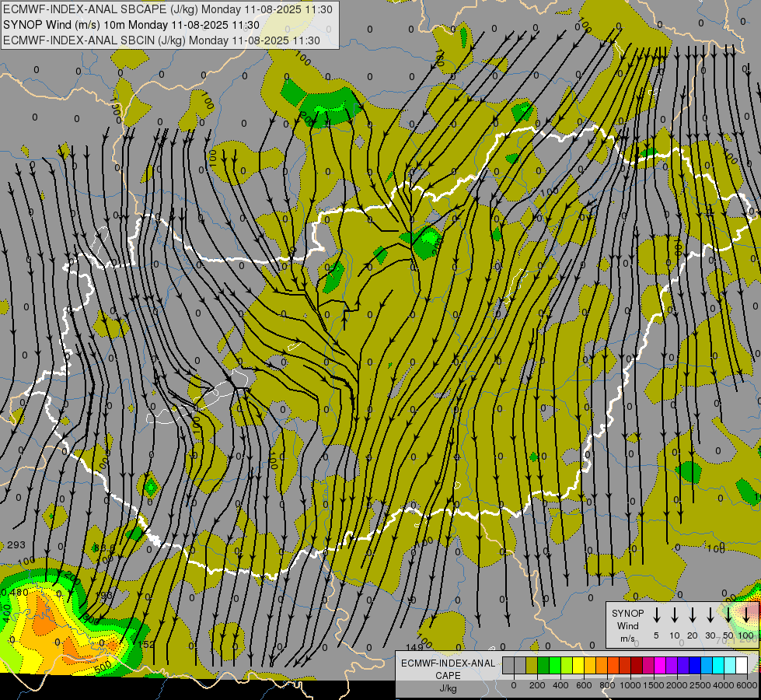Select the SBCAPE title line in header
This screenshot has height=700, width=761.
pyautogui.click(x=168, y=9)
